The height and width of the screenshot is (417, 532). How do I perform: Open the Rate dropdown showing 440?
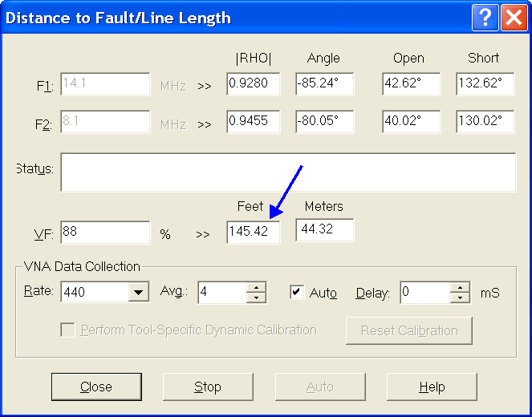pos(138,292)
